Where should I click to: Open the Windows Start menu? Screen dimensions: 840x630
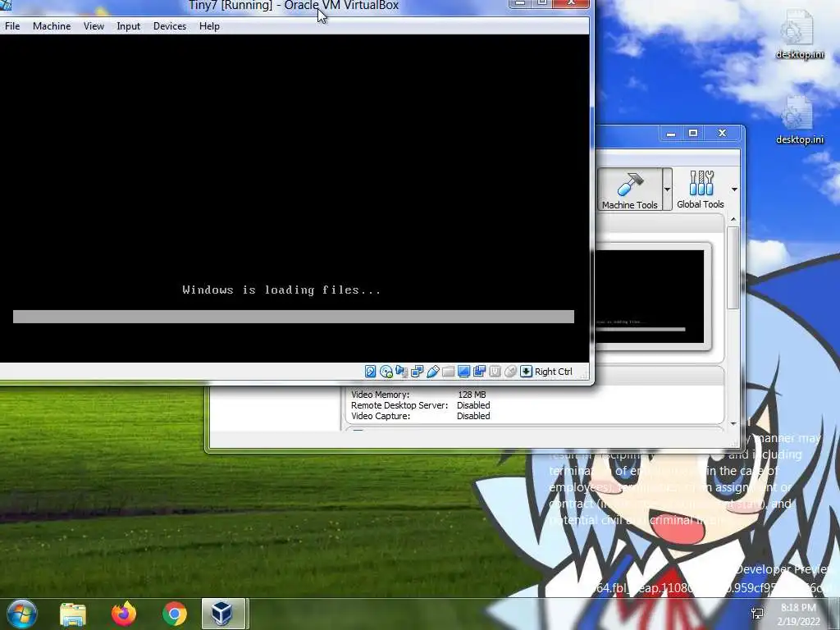[x=21, y=614]
